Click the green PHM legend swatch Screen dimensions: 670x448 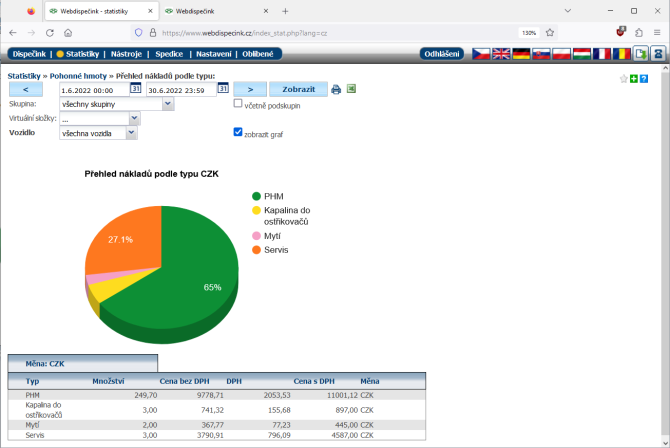coord(257,196)
